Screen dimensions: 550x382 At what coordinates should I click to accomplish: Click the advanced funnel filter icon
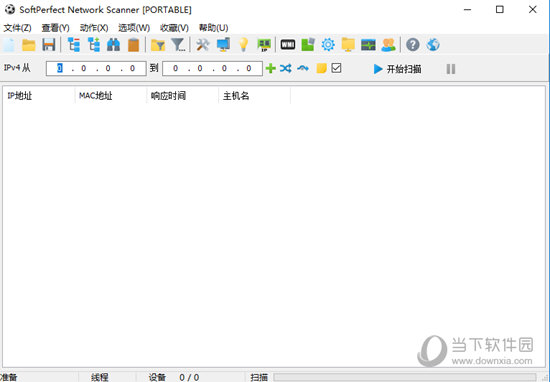178,45
